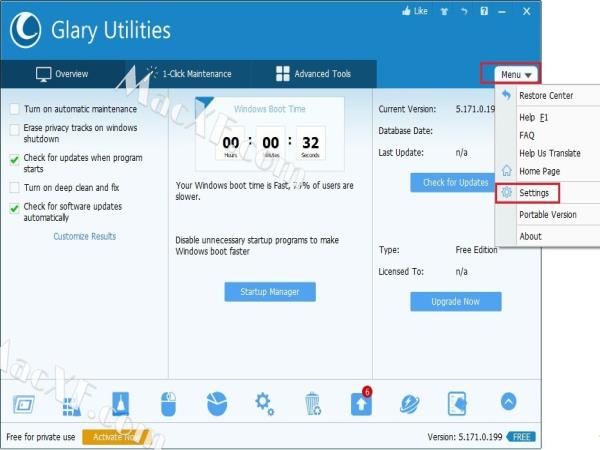This screenshot has width=600, height=450.
Task: Click the double gears icon in dock
Action: [264, 404]
